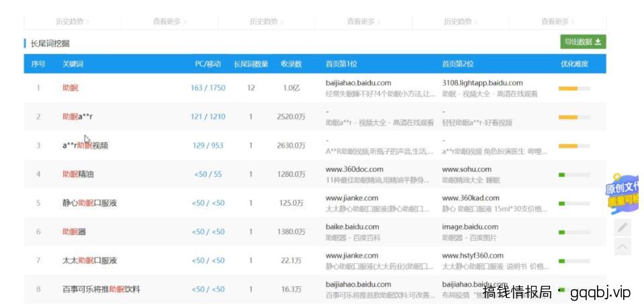Click the 121 / 1210 index value
644x304 pixels.
tap(208, 117)
